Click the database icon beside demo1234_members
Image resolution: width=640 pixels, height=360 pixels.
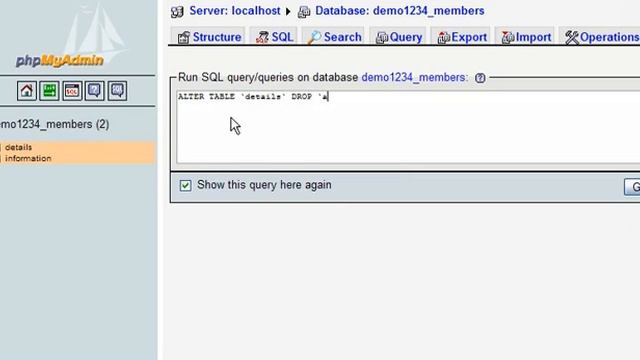coord(304,12)
